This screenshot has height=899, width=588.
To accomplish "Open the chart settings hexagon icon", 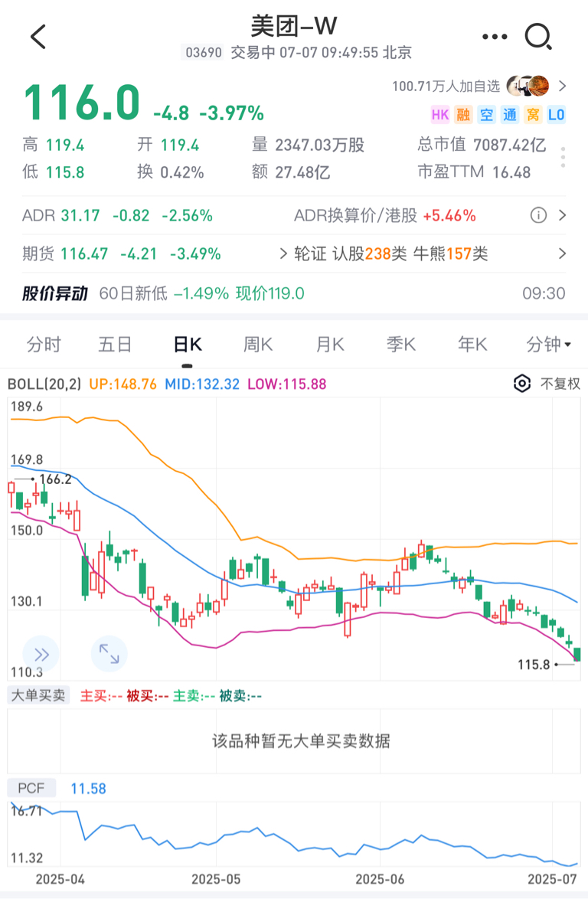I will click(521, 384).
